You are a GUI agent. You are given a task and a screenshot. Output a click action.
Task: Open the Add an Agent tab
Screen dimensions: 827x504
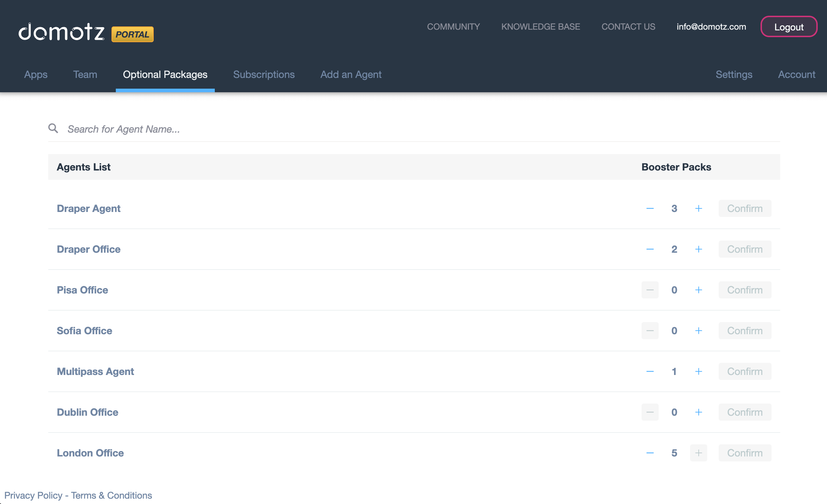tap(351, 74)
